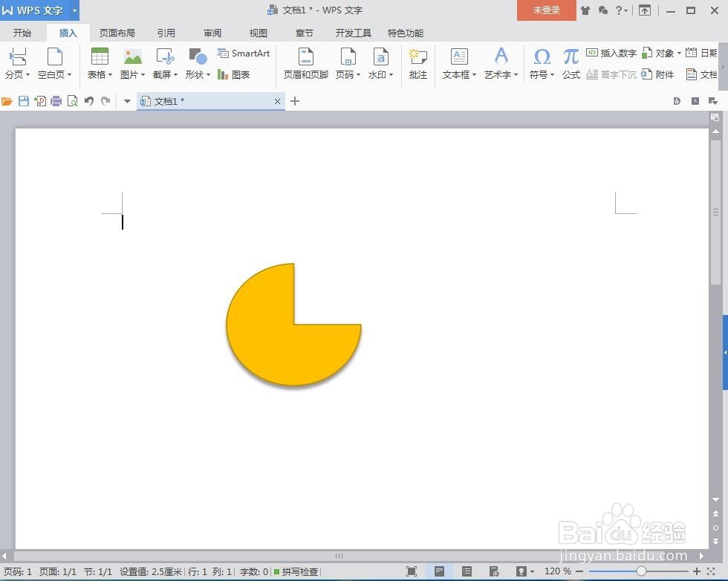Open the 形状 shapes gallery

[198, 64]
